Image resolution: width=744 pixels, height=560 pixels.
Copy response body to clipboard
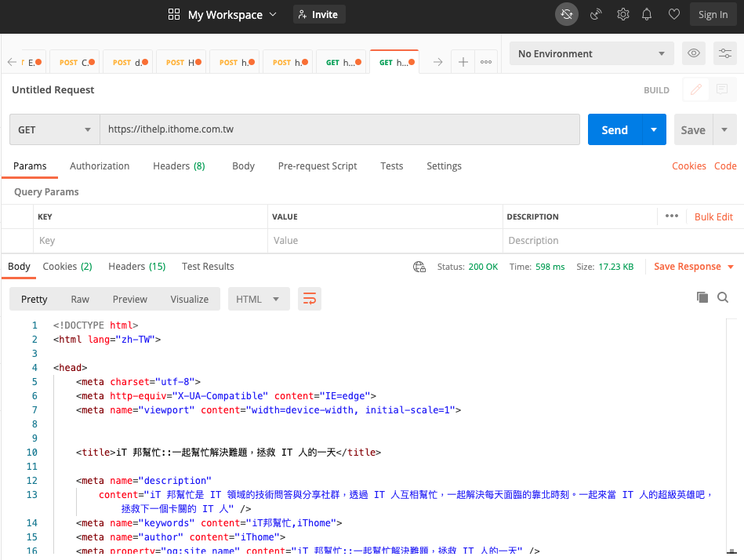702,297
